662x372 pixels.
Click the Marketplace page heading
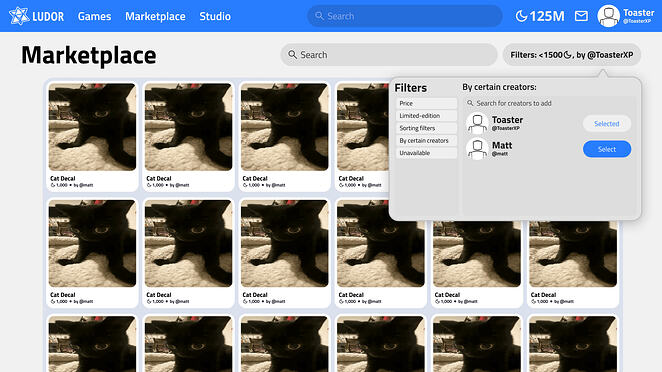[89, 55]
